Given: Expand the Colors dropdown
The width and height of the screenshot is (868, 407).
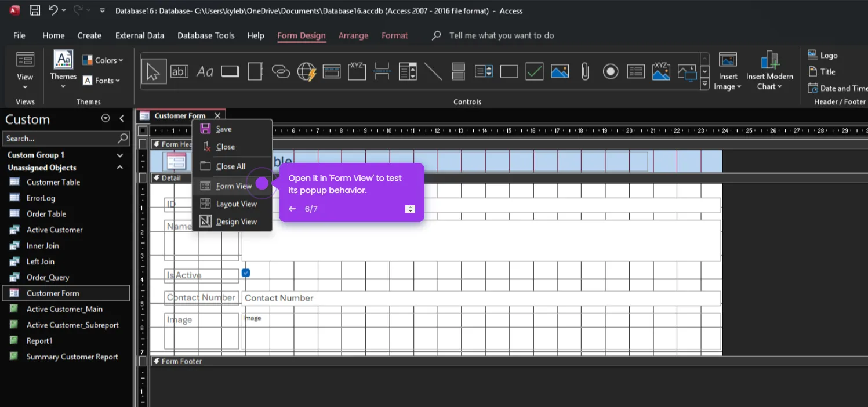Looking at the screenshot, I should [103, 60].
